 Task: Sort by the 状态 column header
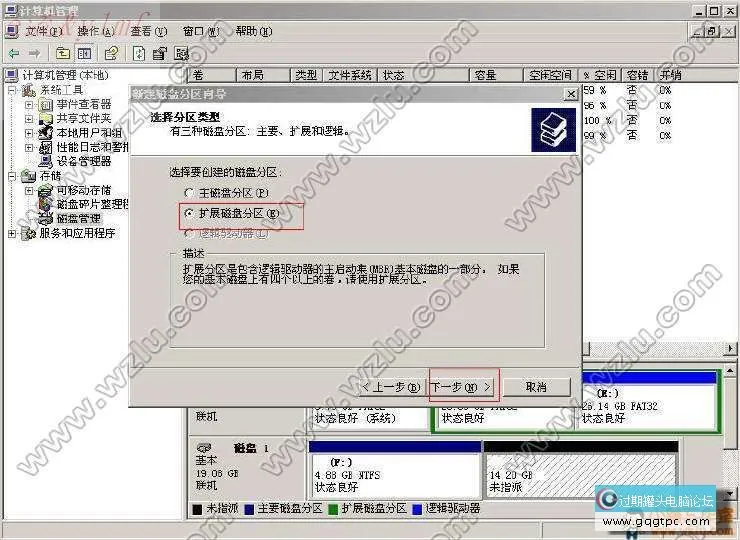pyautogui.click(x=423, y=75)
